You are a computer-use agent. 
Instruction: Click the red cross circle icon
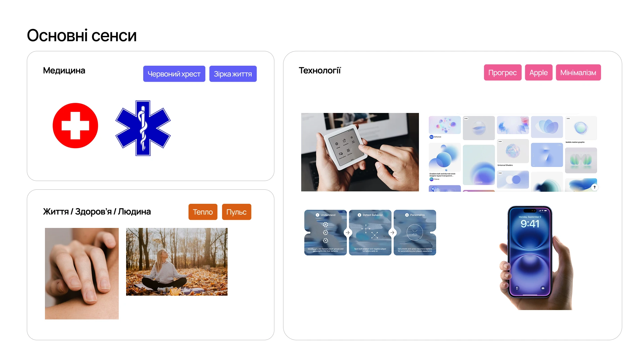click(75, 125)
